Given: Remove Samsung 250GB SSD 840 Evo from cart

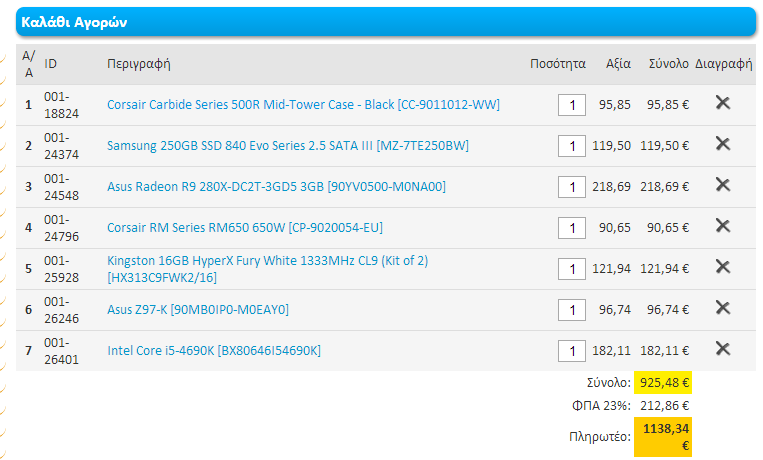Looking at the screenshot, I should [723, 144].
